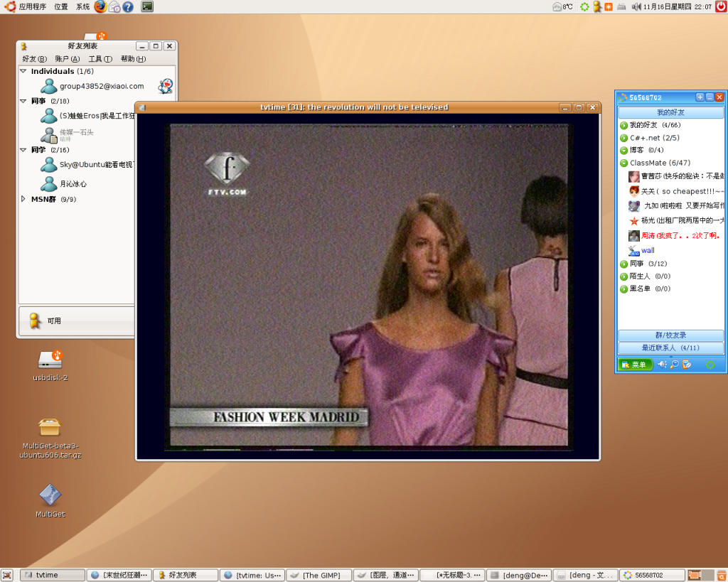Select the QQ contact named wall

648,251
